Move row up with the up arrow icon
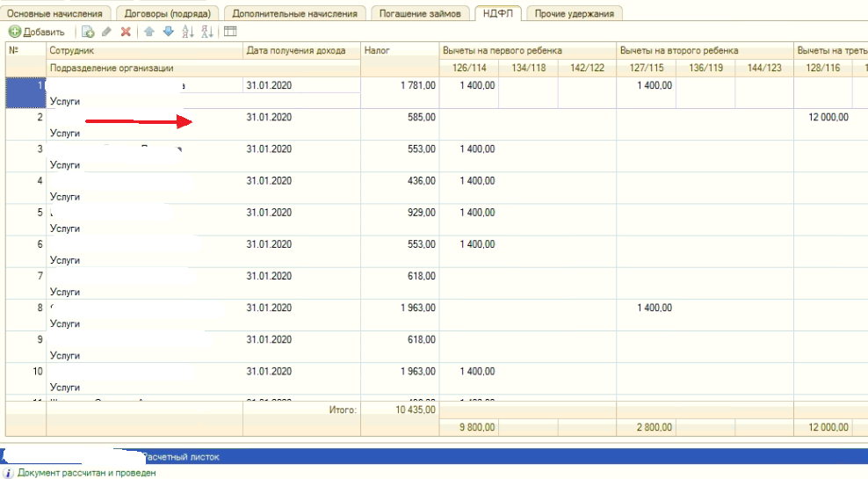The image size is (868, 479). (x=149, y=32)
